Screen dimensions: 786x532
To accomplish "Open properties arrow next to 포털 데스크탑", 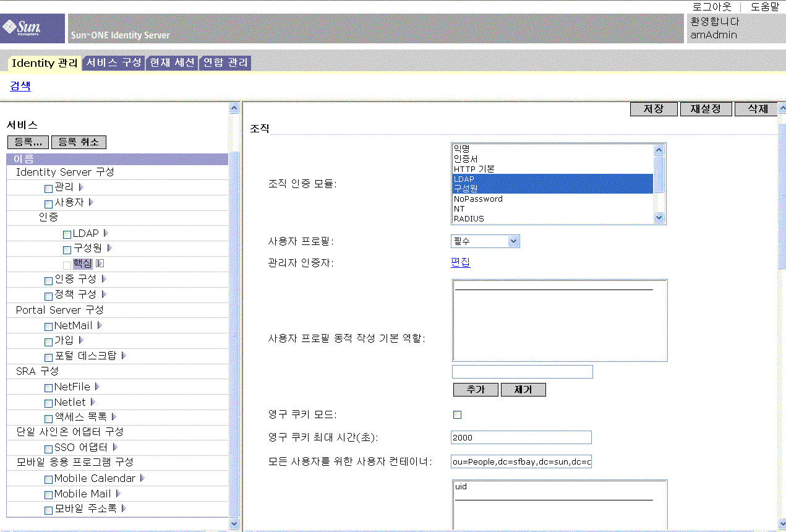I will point(123,356).
